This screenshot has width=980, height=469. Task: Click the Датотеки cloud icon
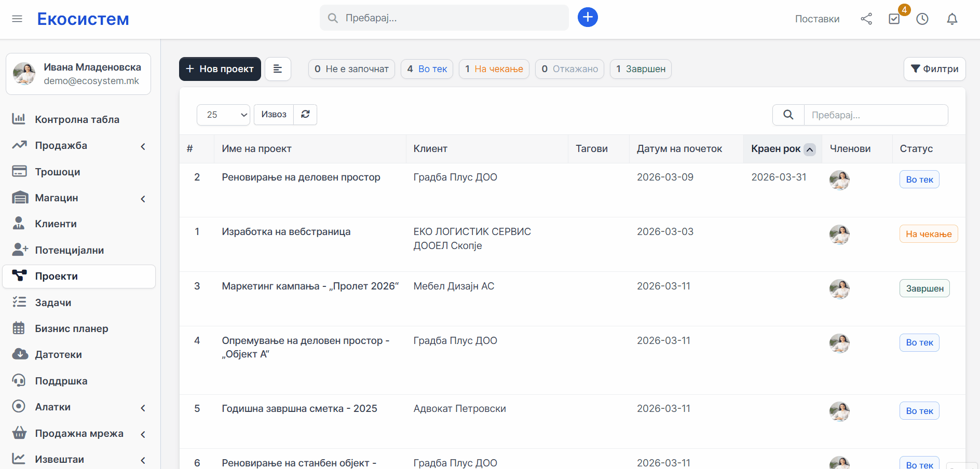pyautogui.click(x=20, y=354)
